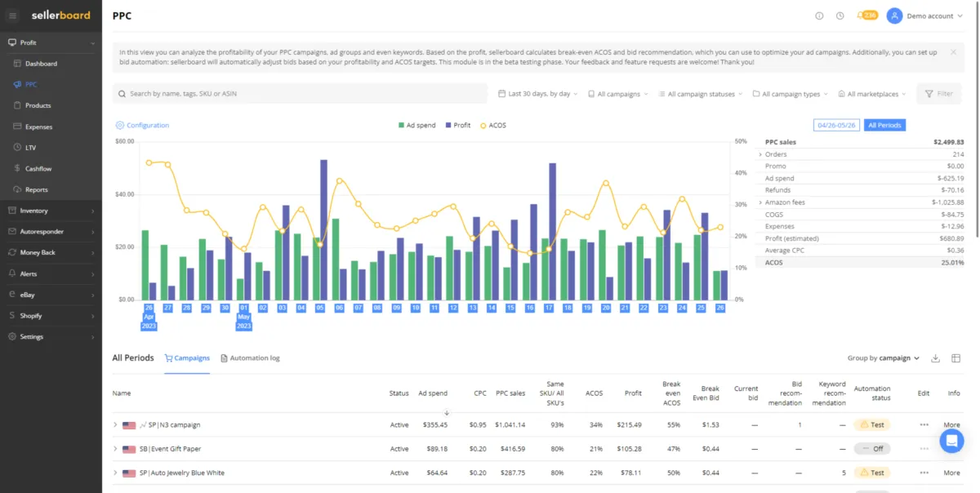Download the campaigns table via export icon
This screenshot has width=980, height=493.
click(x=936, y=358)
